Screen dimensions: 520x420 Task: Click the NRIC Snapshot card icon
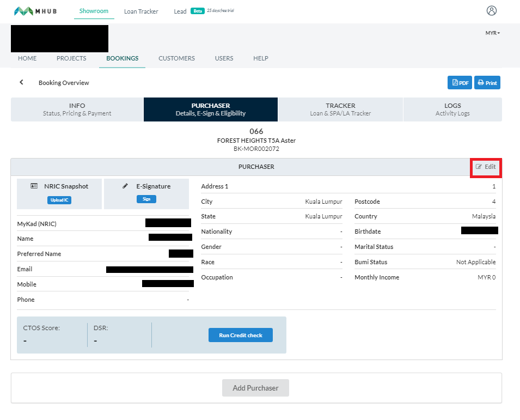[x=34, y=186]
